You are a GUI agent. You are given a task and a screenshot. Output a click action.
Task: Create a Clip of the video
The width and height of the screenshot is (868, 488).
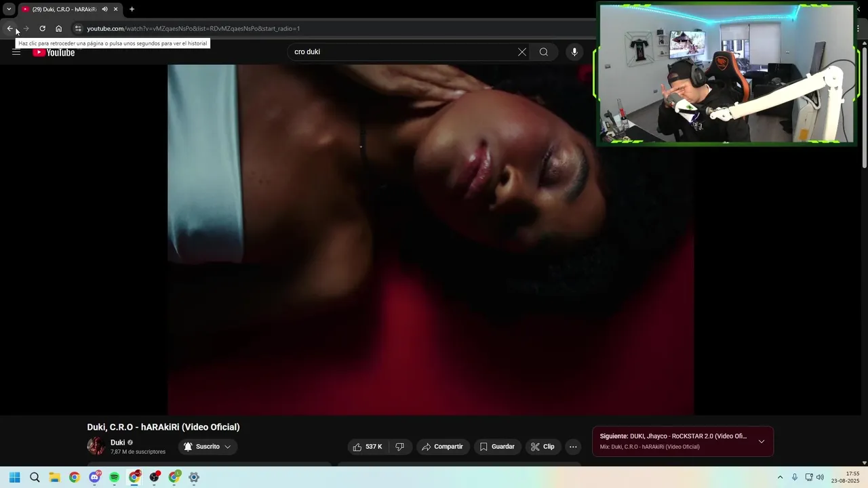tap(542, 447)
